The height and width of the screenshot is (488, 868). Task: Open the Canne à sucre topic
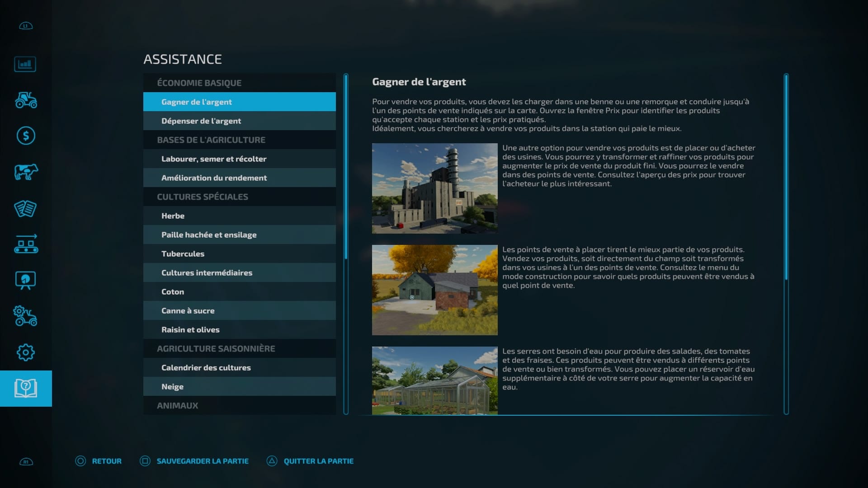(240, 310)
